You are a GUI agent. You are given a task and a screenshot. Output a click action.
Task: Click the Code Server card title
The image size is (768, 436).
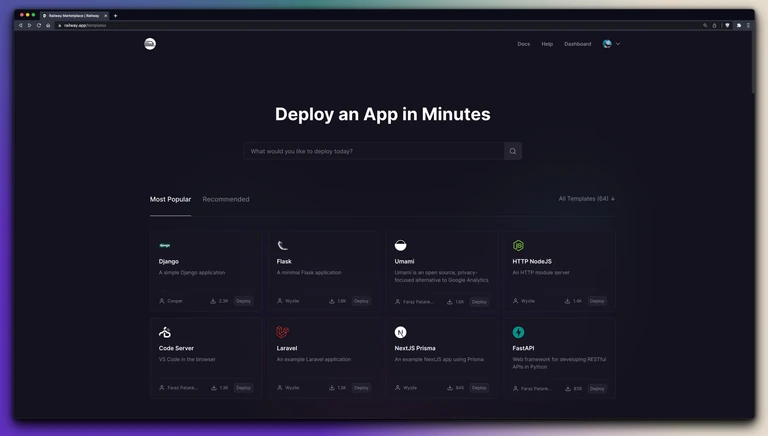pos(176,348)
